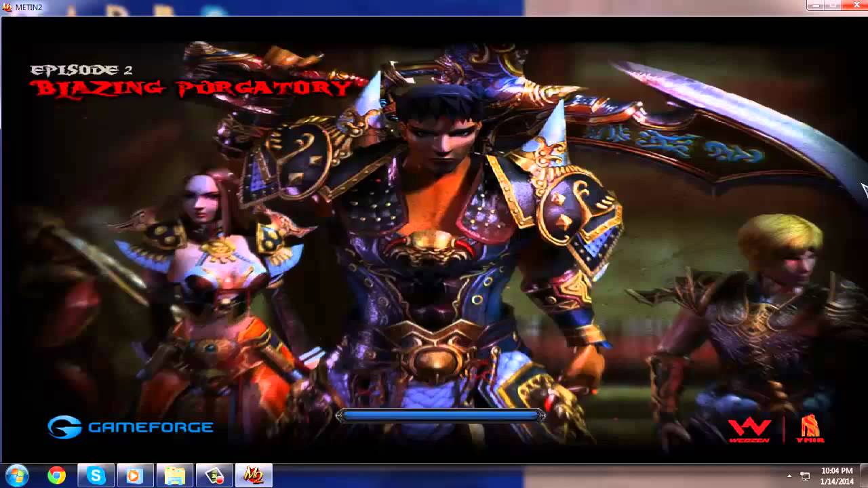The height and width of the screenshot is (488, 868).
Task: Click the screen recorder taskbar icon
Action: pos(214,476)
